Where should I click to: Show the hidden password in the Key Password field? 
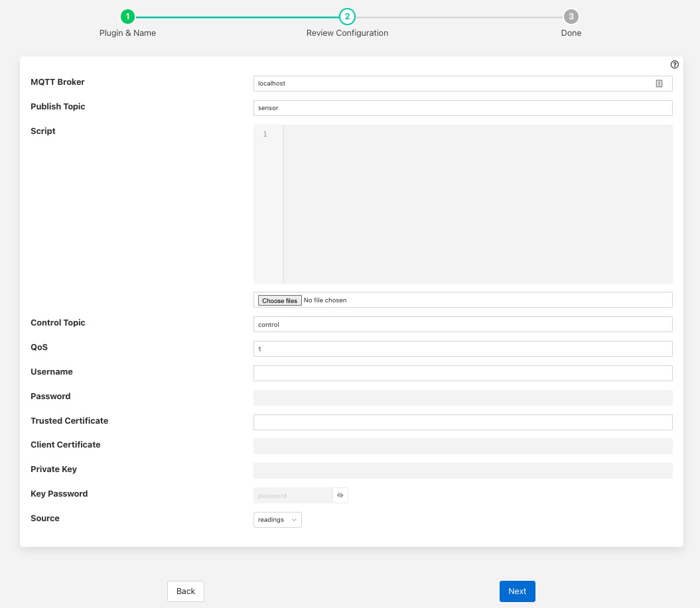(x=340, y=495)
